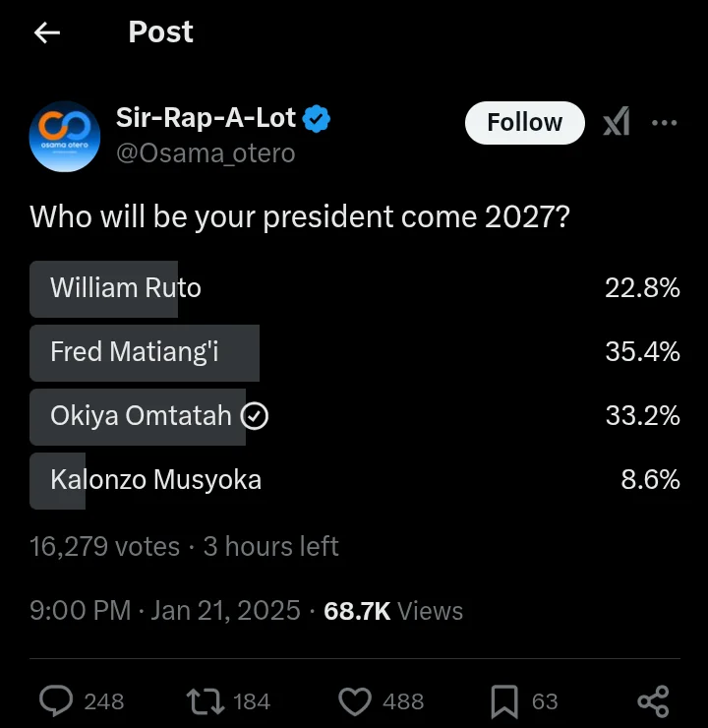Click the blue verified badge
708x728 pixels.
coord(317,119)
